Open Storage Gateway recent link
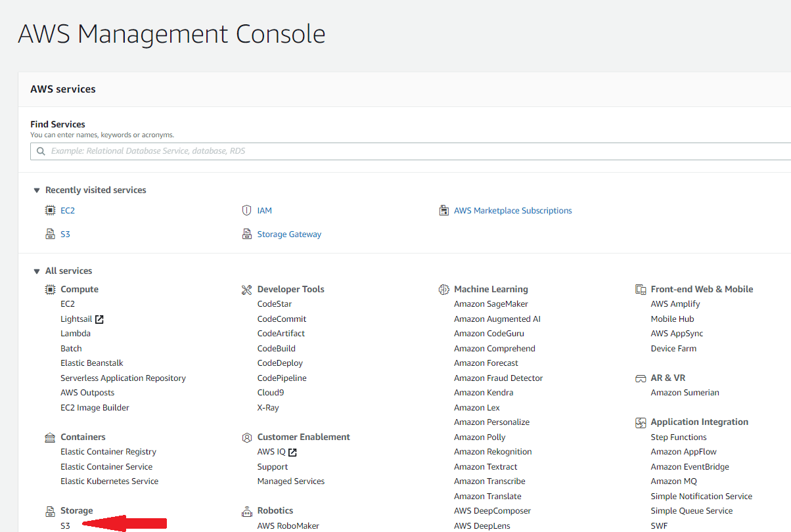791x532 pixels. [289, 234]
